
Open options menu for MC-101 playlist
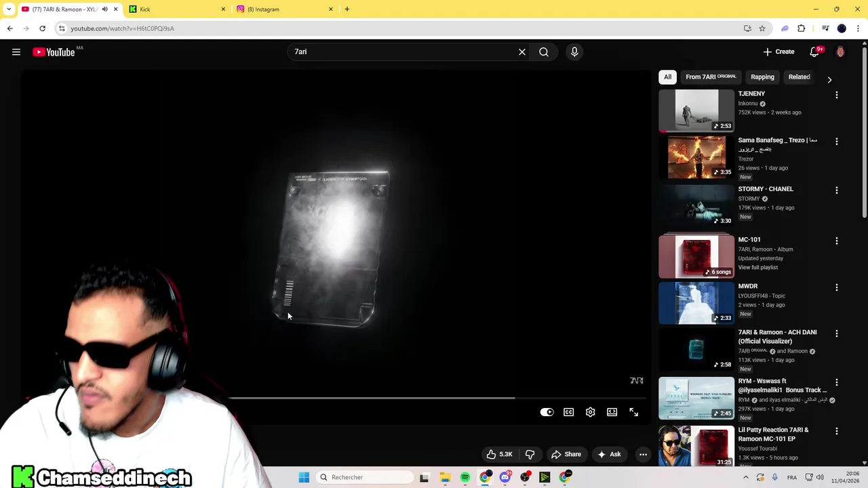(836, 241)
